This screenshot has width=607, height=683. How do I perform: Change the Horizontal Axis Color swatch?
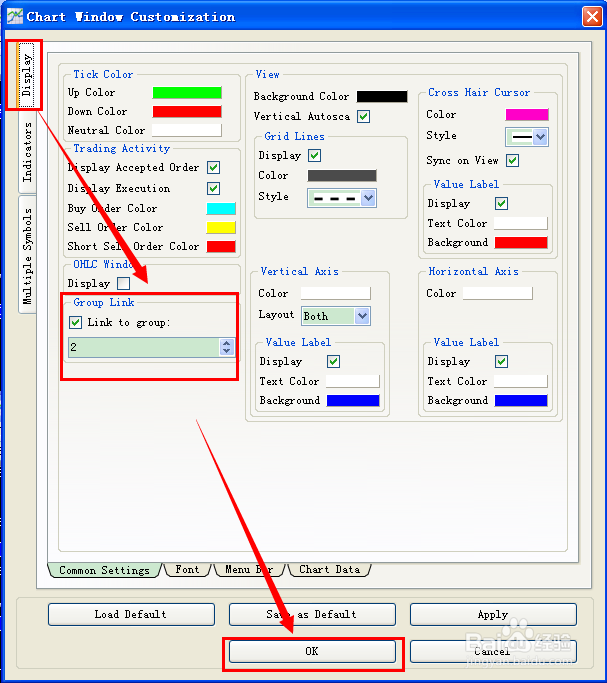(x=498, y=293)
